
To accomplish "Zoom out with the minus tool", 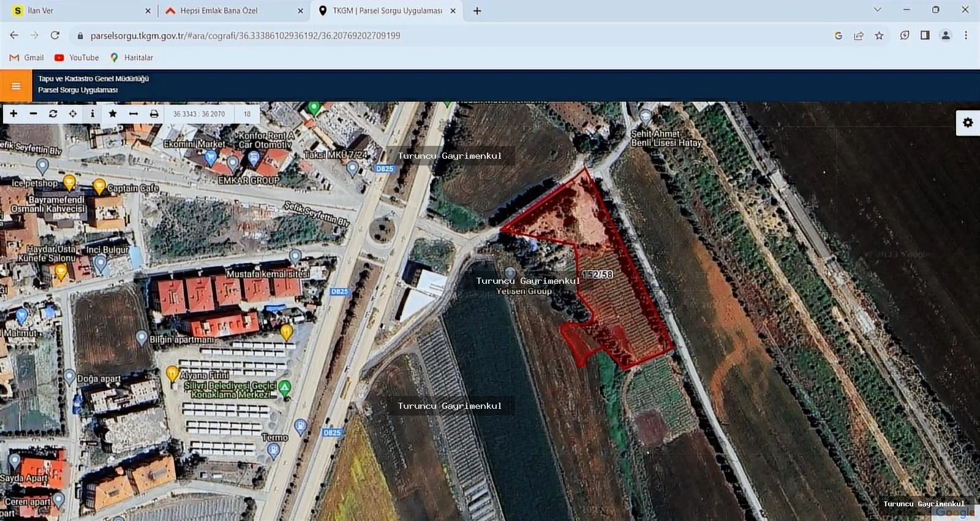I will [x=33, y=113].
